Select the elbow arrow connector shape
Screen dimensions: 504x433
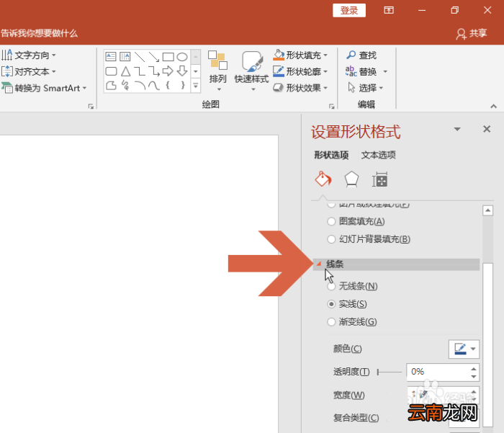click(154, 71)
